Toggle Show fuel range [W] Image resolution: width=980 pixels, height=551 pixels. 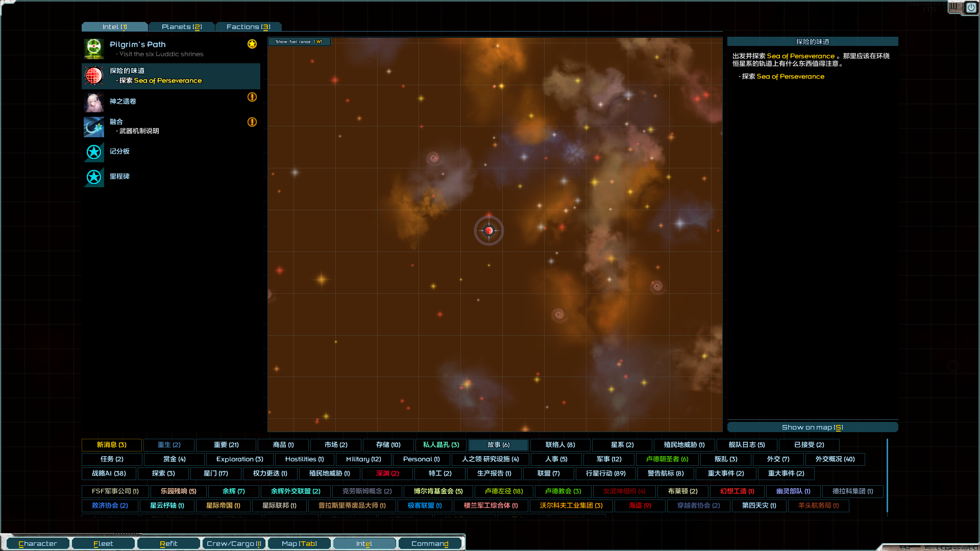299,42
